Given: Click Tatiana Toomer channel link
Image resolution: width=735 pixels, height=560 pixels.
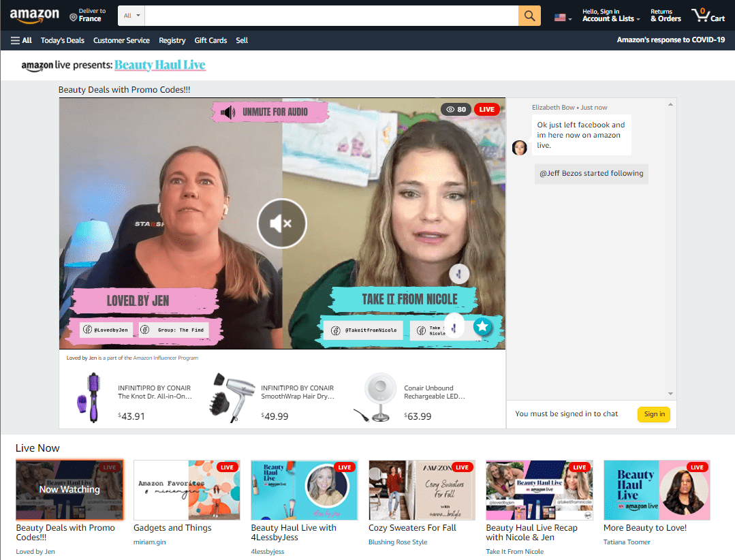Looking at the screenshot, I should 627,542.
